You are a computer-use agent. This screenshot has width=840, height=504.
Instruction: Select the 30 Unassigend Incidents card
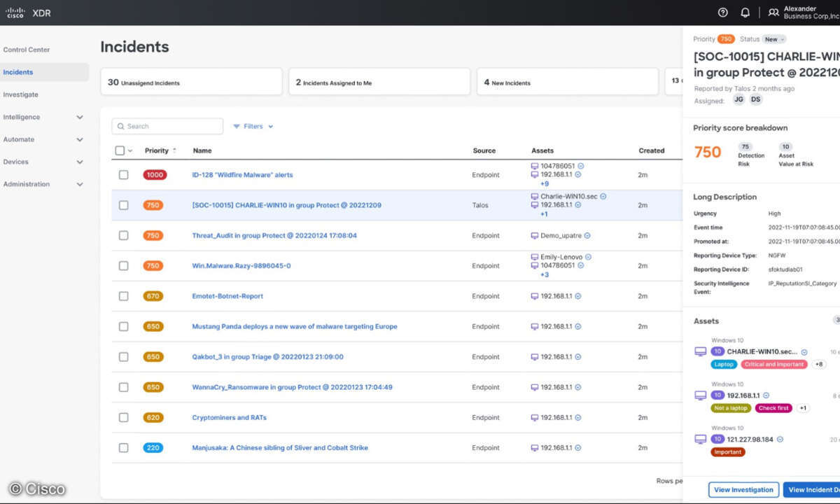tap(192, 82)
